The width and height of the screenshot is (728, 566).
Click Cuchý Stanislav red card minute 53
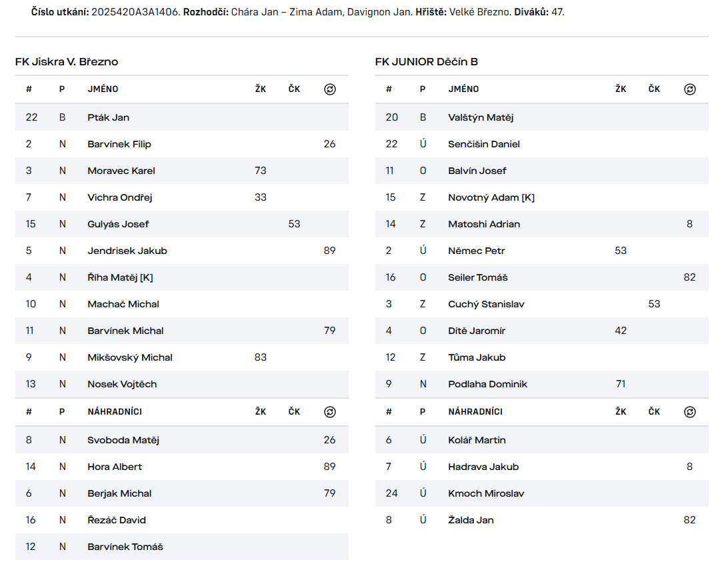[x=654, y=304]
